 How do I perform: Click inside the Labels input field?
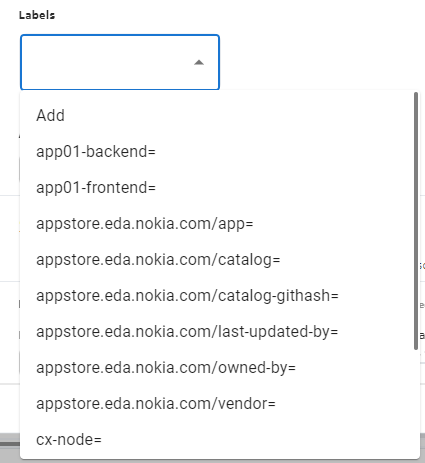(x=120, y=62)
